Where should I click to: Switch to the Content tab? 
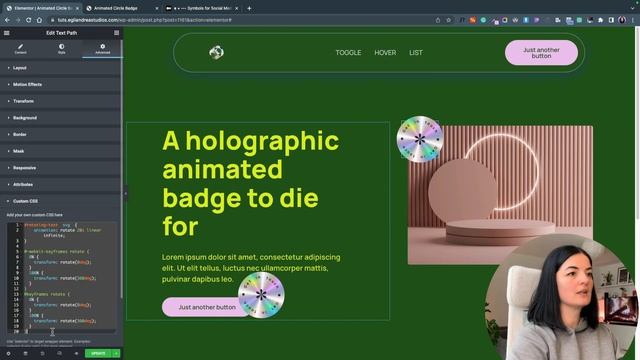20,49
